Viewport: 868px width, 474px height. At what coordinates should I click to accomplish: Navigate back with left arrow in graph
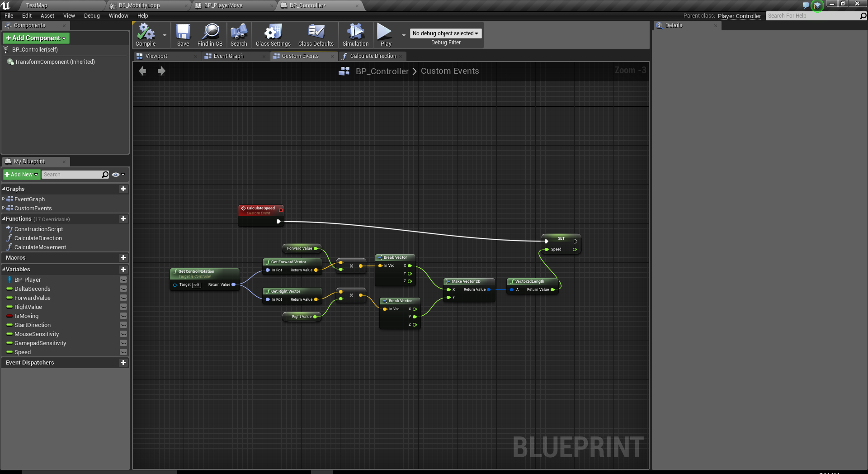(142, 71)
